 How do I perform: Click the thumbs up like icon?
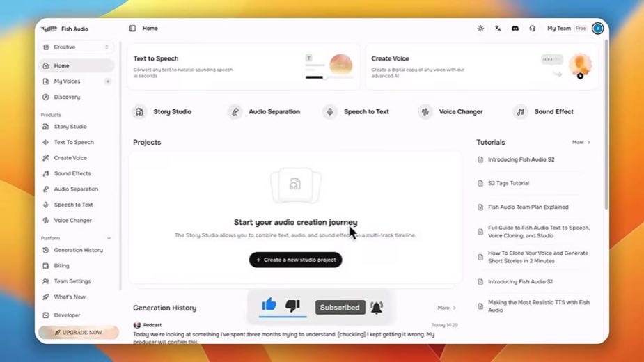[x=269, y=305]
